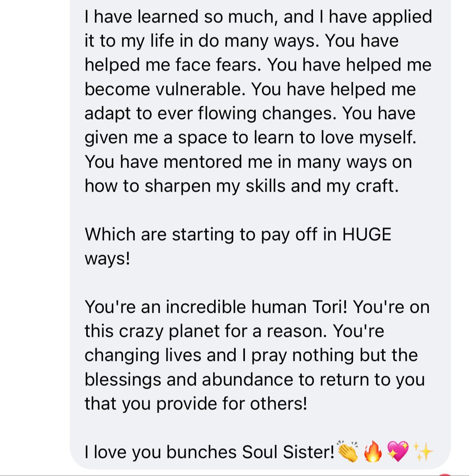Select the words Soul Sister
The width and height of the screenshot is (469, 476).
tap(288, 452)
